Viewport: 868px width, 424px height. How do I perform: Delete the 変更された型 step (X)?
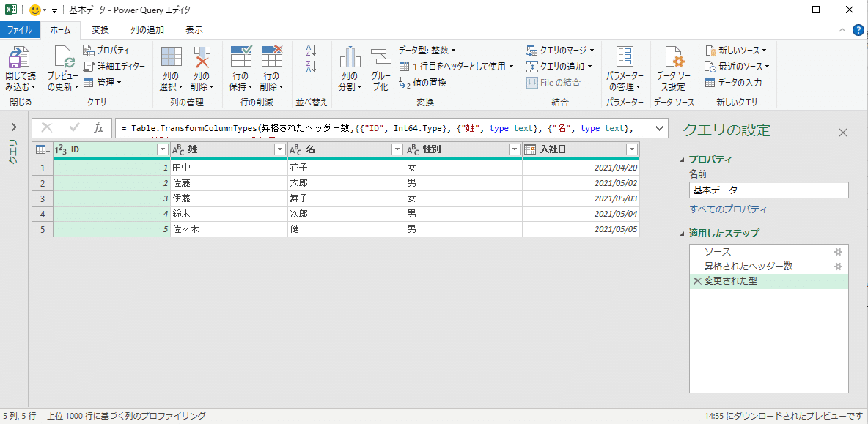pyautogui.click(x=697, y=280)
